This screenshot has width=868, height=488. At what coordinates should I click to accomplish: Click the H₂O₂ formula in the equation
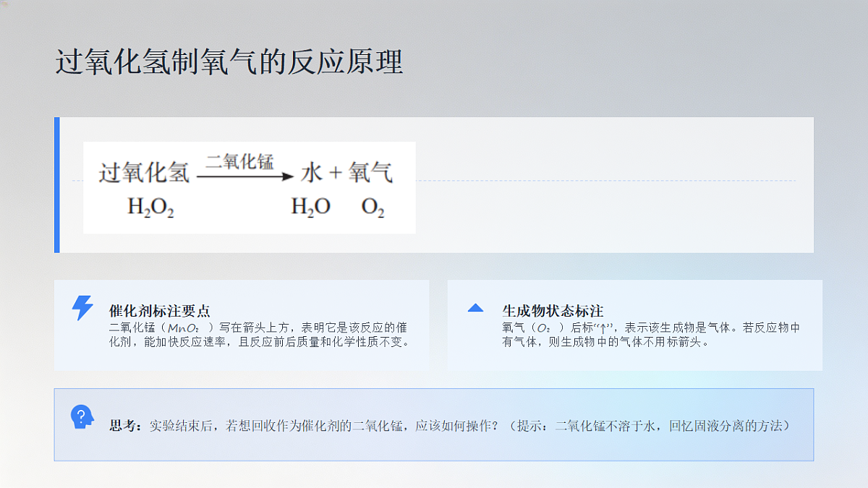[x=150, y=207]
